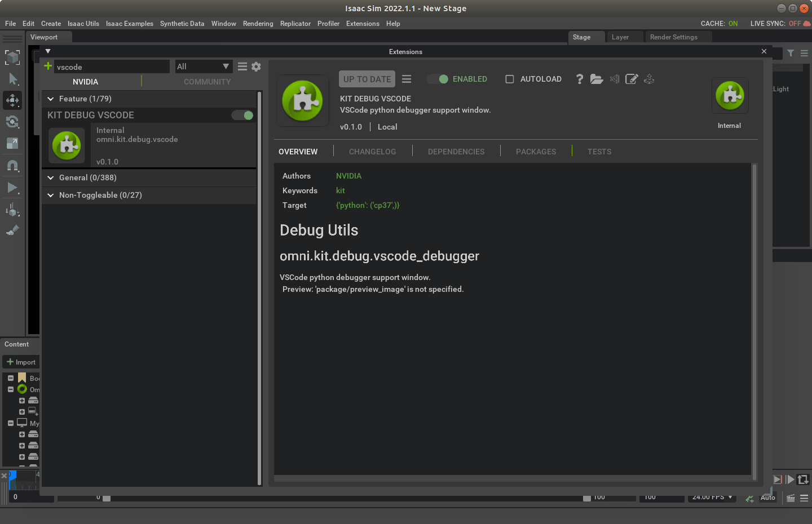Click the Internal green puzzle icon at right
812x524 pixels.
pos(730,96)
